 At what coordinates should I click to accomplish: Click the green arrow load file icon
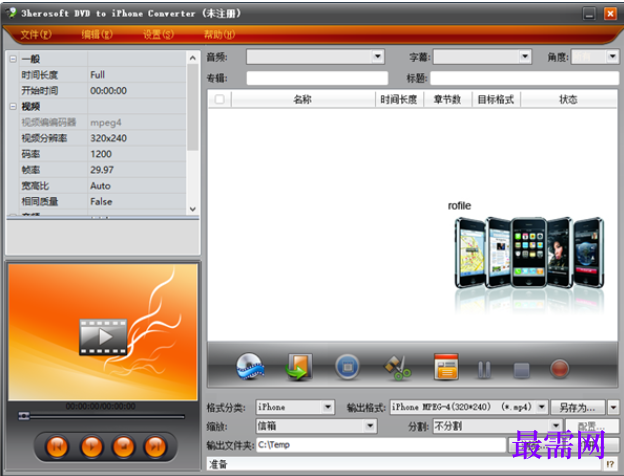point(299,367)
